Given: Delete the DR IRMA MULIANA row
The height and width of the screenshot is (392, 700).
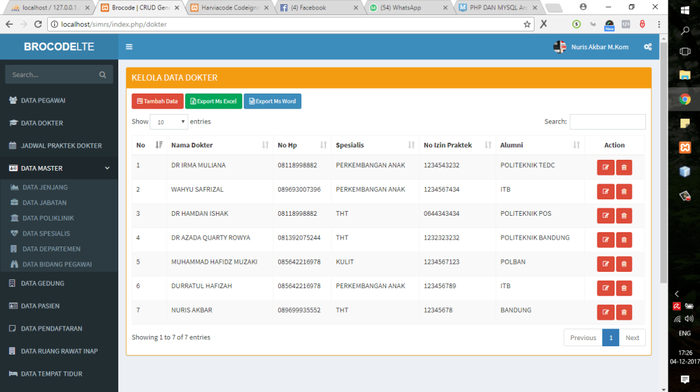Looking at the screenshot, I should [624, 167].
